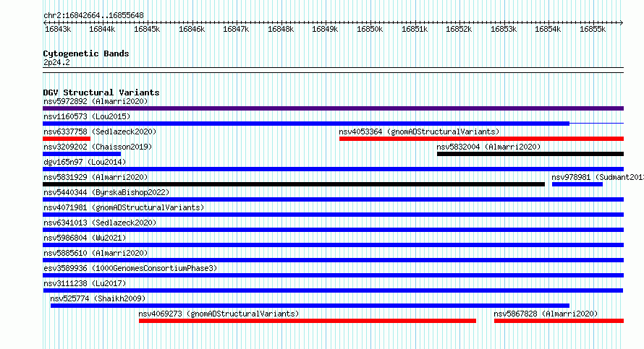Click the 16846k ruler position

(192, 29)
